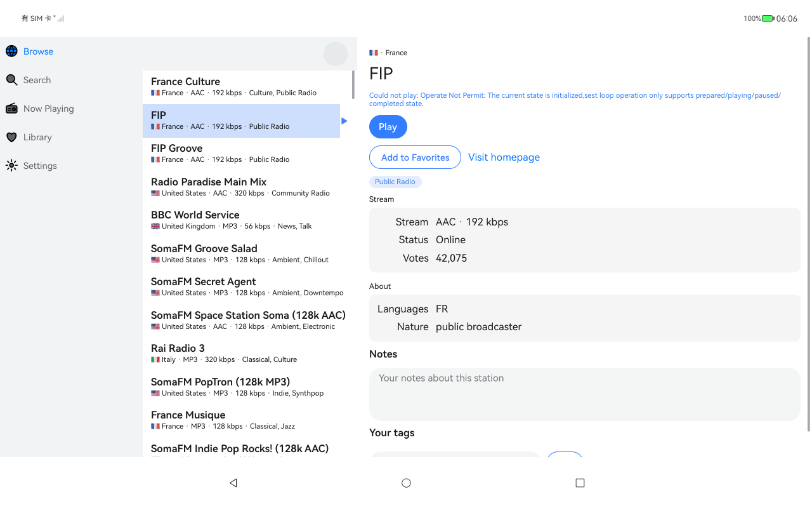812x508 pixels.
Task: Click the 06:06 clock in status bar
Action: pos(787,18)
